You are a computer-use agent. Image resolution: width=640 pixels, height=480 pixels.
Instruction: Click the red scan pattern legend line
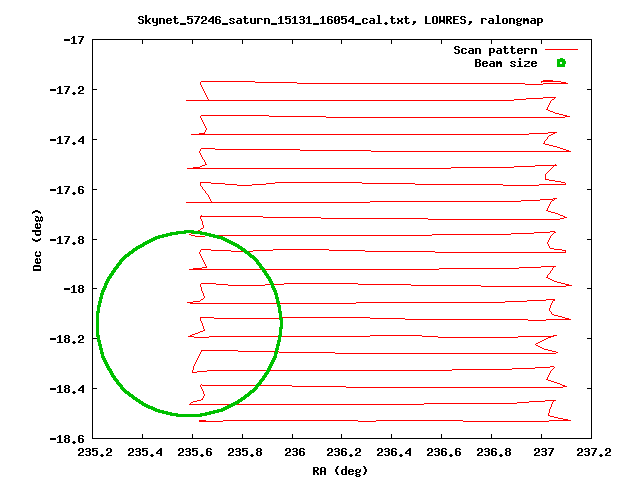562,50
